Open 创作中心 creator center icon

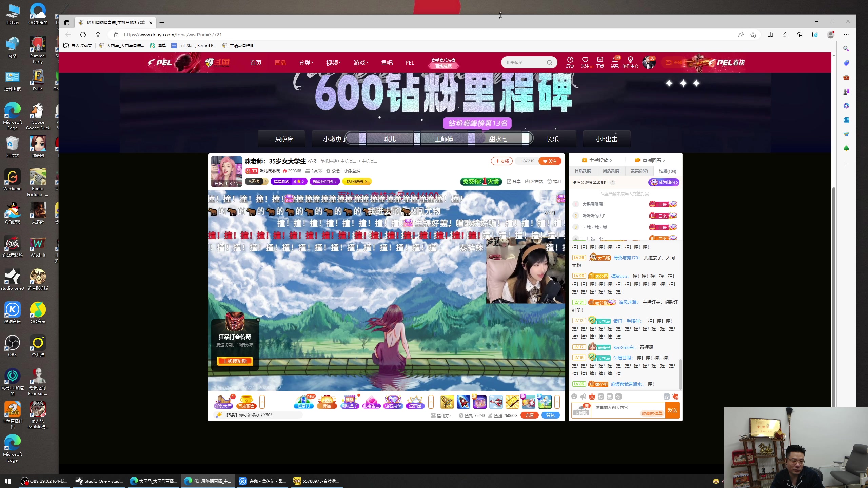[x=630, y=62]
